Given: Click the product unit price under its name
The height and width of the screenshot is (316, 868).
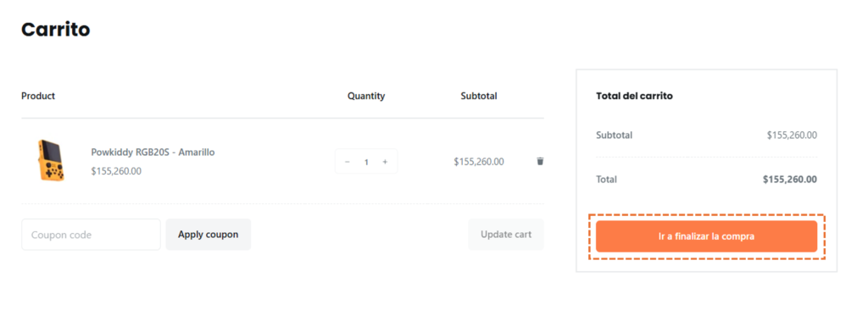Looking at the screenshot, I should (x=116, y=171).
